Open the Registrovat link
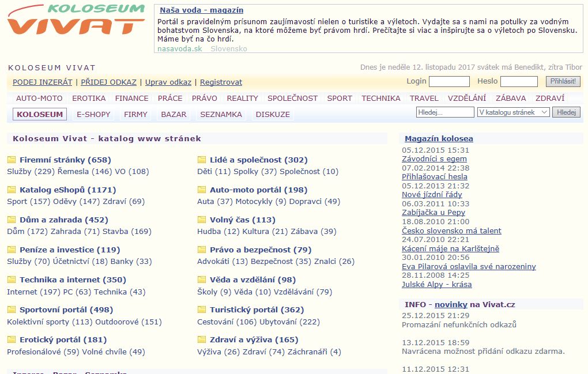The height and width of the screenshot is (374, 588). tap(221, 82)
